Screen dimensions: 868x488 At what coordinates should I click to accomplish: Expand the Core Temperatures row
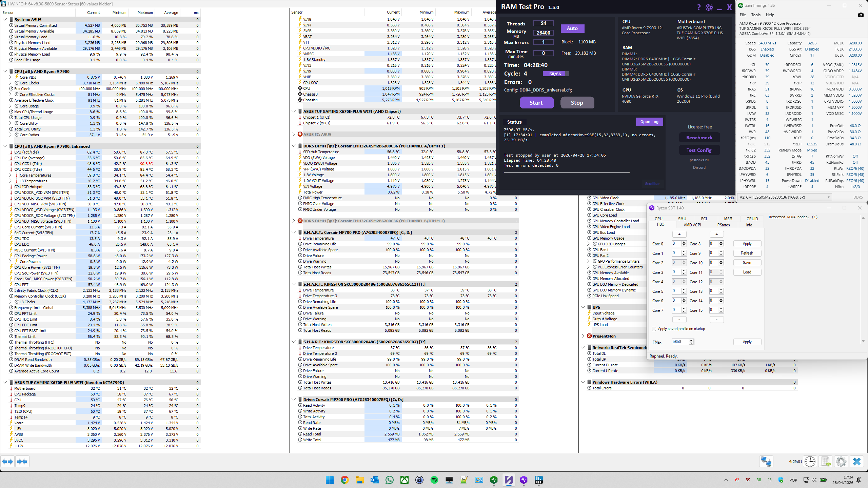(x=10, y=175)
